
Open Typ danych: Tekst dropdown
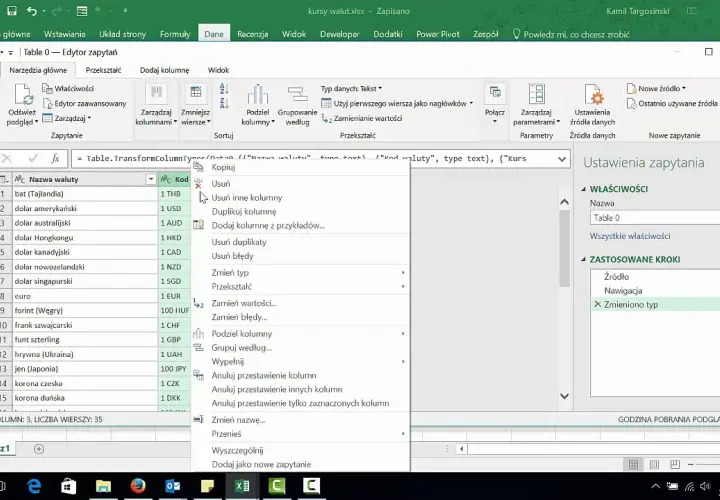351,89
